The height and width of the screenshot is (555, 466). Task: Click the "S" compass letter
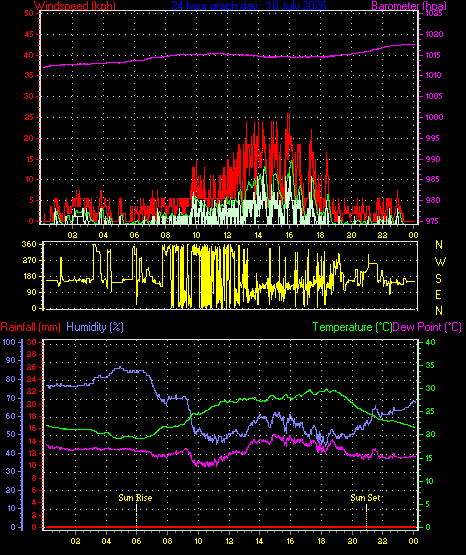click(x=438, y=279)
